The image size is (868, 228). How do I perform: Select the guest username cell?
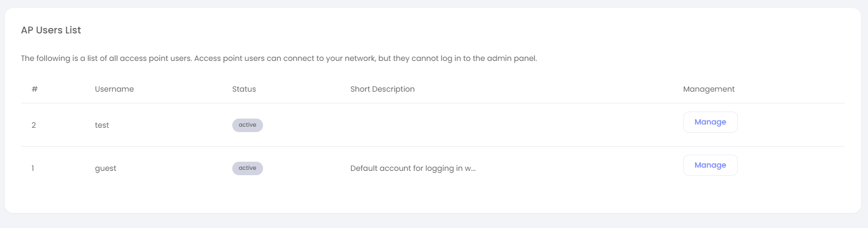[105, 168]
